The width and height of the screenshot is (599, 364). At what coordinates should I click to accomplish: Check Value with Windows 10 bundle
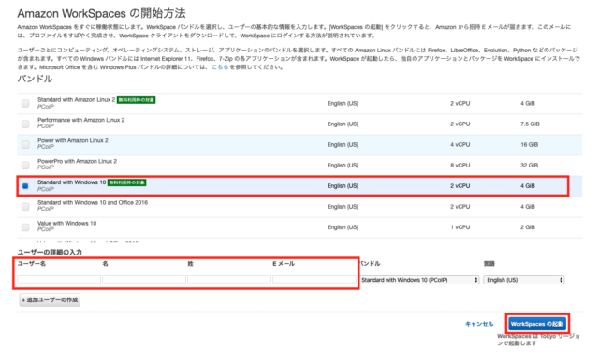click(25, 227)
